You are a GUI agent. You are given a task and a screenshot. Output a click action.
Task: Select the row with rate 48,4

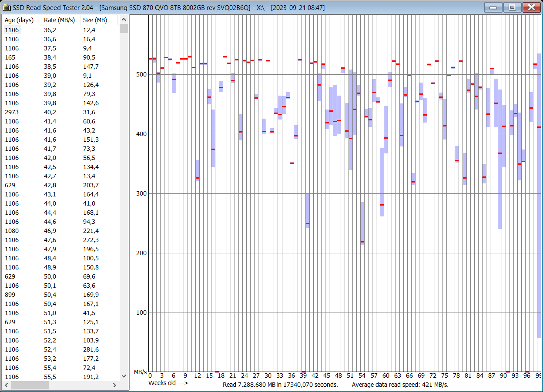tap(61, 258)
